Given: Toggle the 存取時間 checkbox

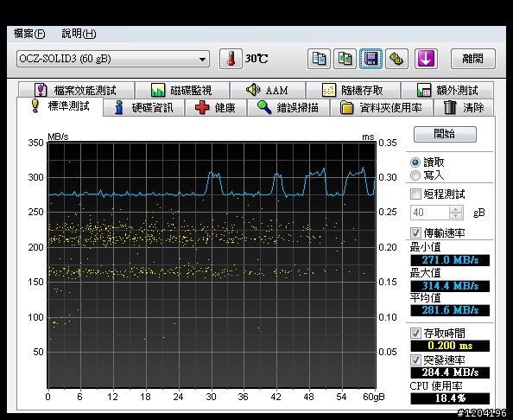Looking at the screenshot, I should pyautogui.click(x=415, y=334).
